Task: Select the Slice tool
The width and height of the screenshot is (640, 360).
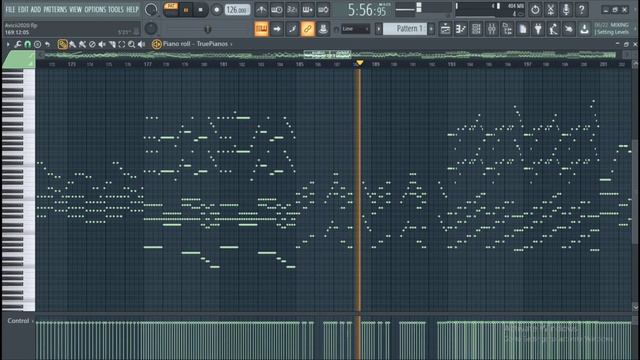Action: (x=112, y=44)
